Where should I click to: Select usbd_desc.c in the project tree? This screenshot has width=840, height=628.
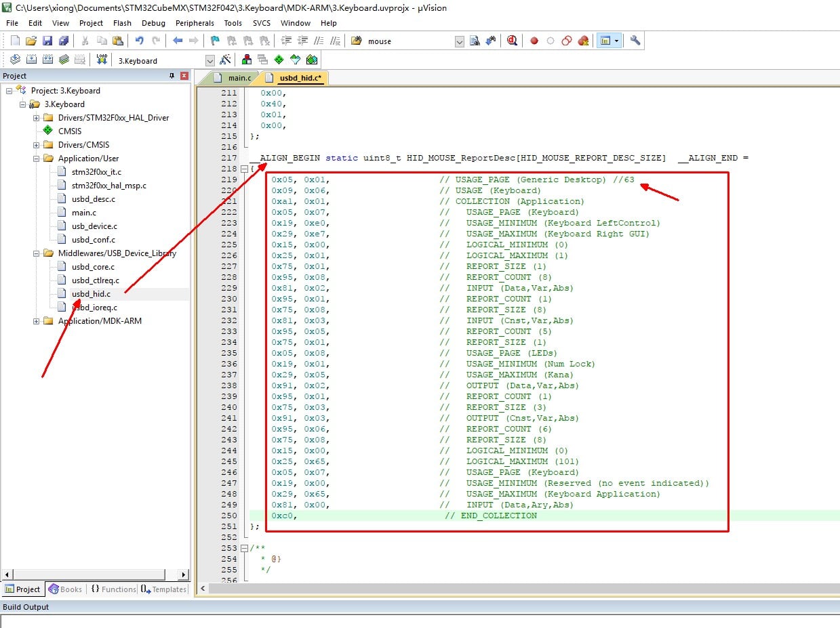click(x=93, y=199)
